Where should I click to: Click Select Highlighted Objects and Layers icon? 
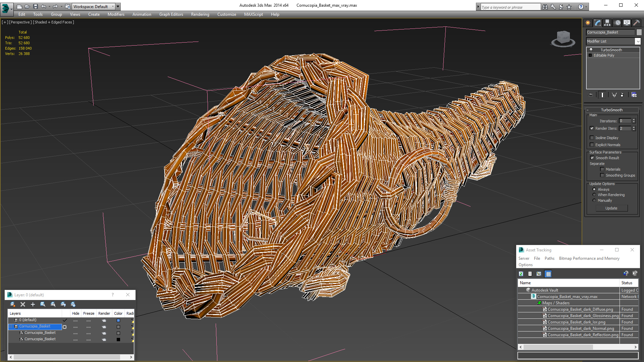point(43,304)
